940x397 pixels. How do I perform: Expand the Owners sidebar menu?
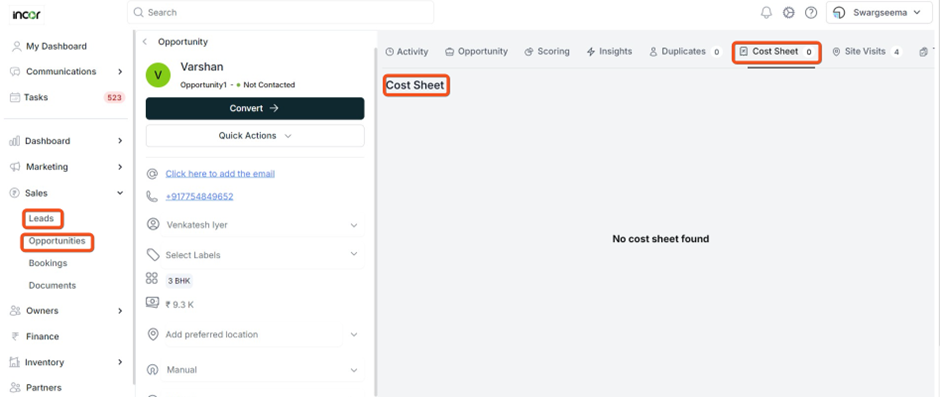click(x=120, y=311)
